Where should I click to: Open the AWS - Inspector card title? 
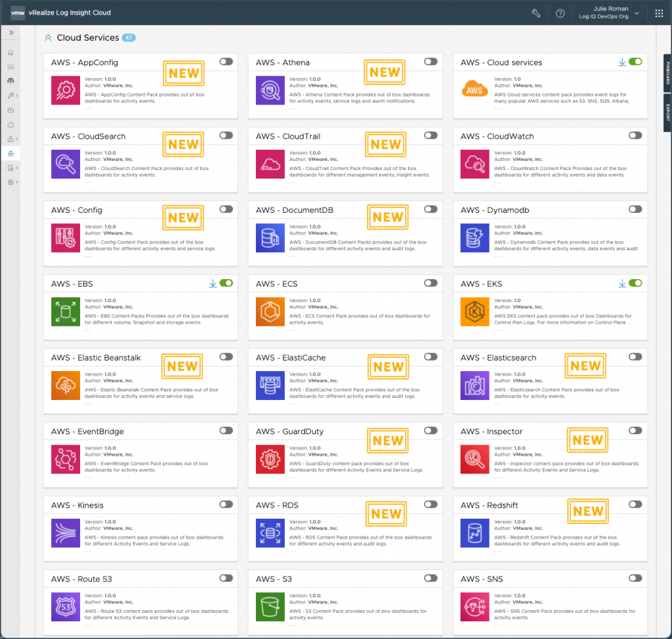click(491, 431)
